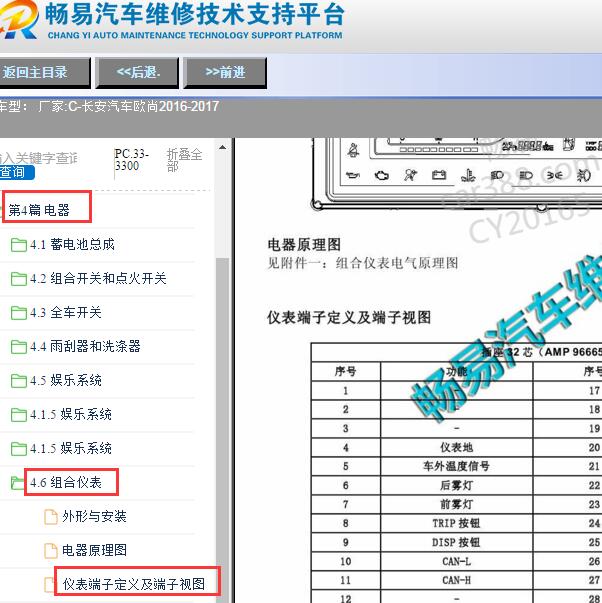Click the battery warning symbol in diagram
This screenshot has width=602, height=603.
click(x=439, y=175)
